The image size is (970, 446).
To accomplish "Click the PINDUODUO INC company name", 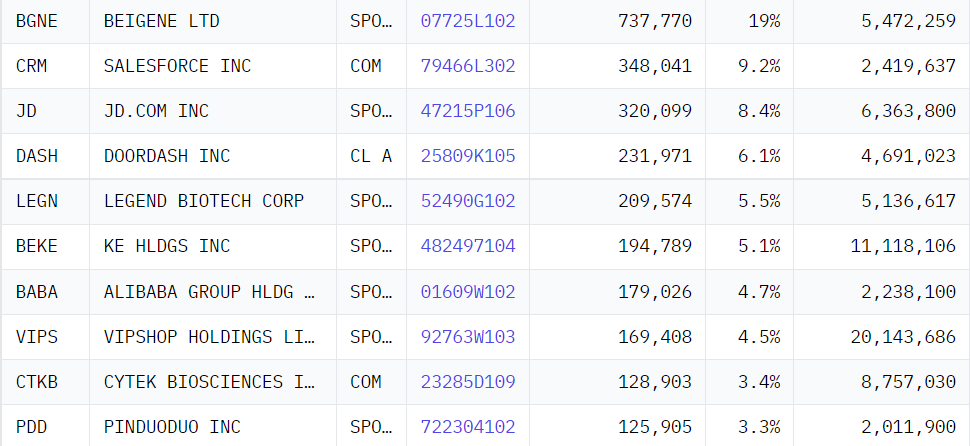I will (x=172, y=427).
